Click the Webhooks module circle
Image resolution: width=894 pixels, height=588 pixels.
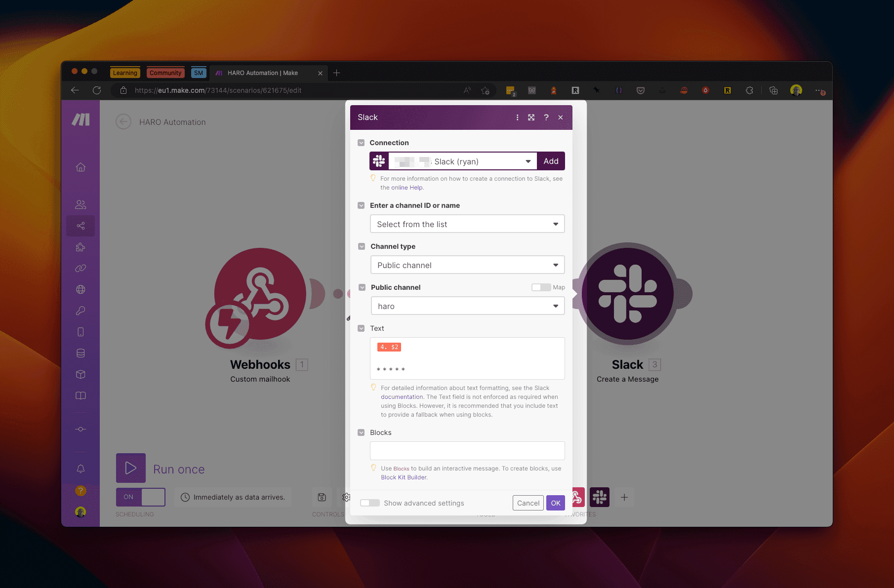(260, 293)
